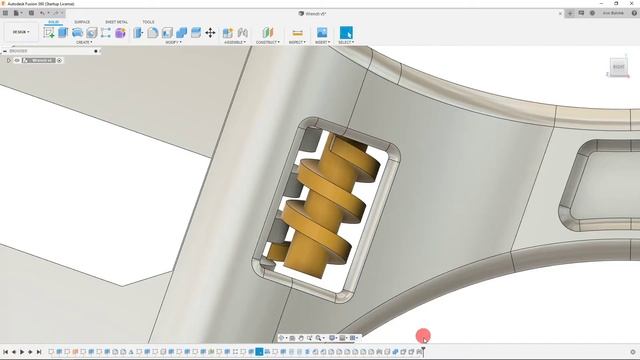Select the Rectangular Pattern tool
The image size is (640, 360).
(x=106, y=33)
